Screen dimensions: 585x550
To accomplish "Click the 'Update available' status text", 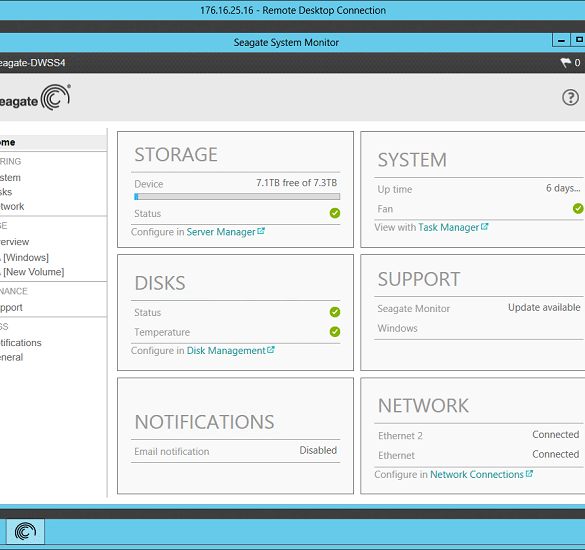I will [x=544, y=307].
